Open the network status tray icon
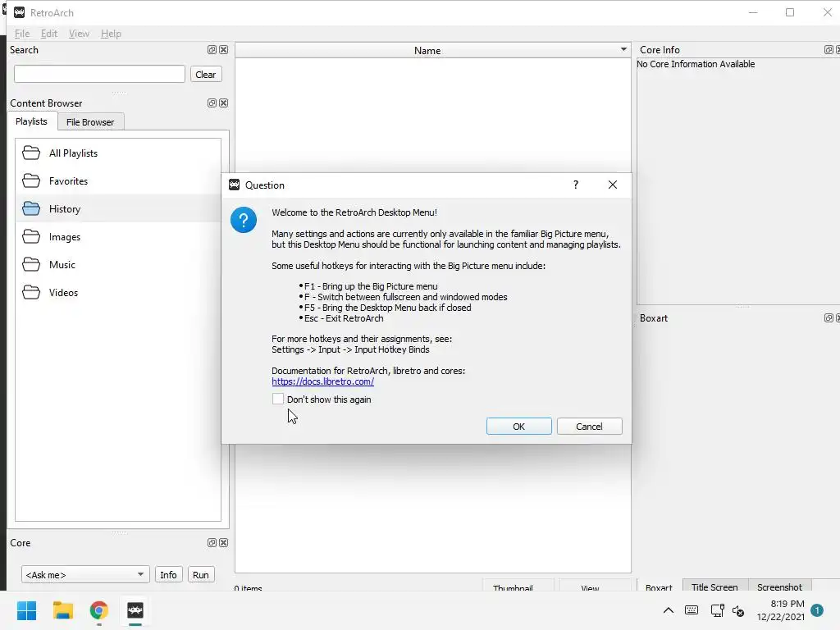The width and height of the screenshot is (840, 630). 717,610
